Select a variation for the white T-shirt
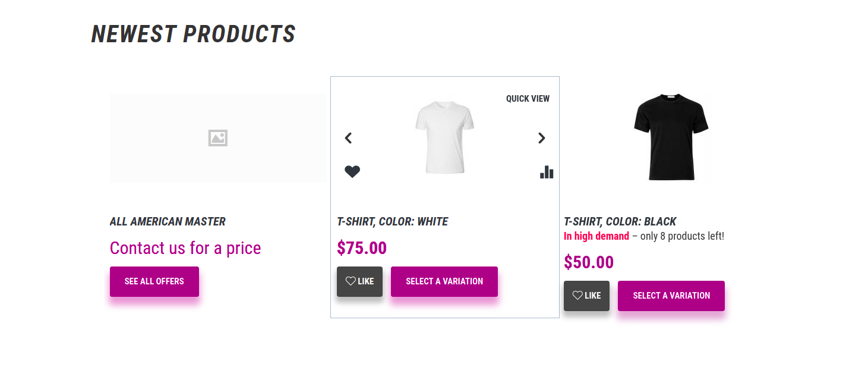Viewport: 868px width, 370px height. click(x=444, y=281)
